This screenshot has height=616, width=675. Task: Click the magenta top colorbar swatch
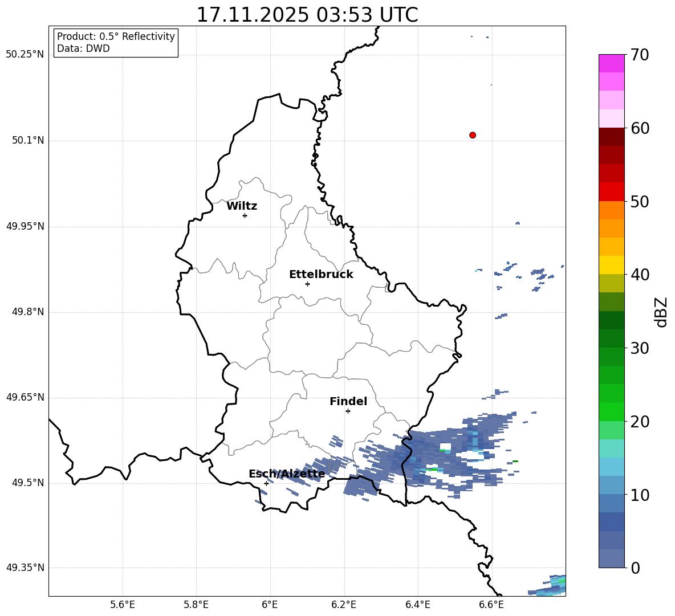coord(611,63)
